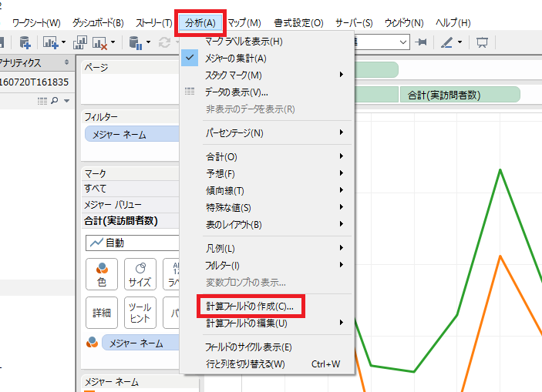542x392 pixels.
Task: Expand the フィルター(I) submenu
Action: [x=267, y=265]
